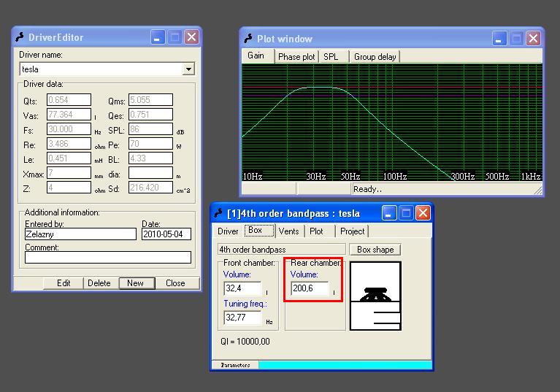Click the New driver button
Screen dimensions: 560x392
pyautogui.click(x=135, y=283)
